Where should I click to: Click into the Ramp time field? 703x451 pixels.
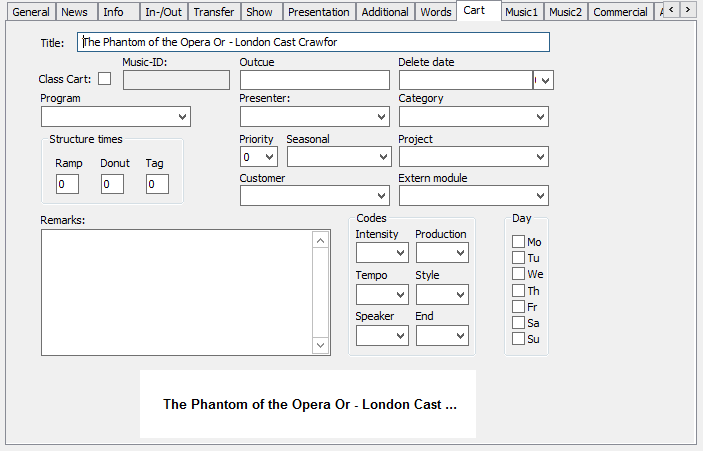pyautogui.click(x=67, y=184)
